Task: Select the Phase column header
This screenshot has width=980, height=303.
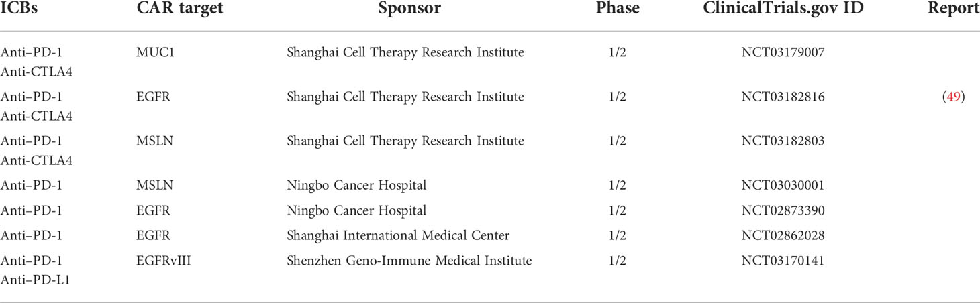Action: 618,9
